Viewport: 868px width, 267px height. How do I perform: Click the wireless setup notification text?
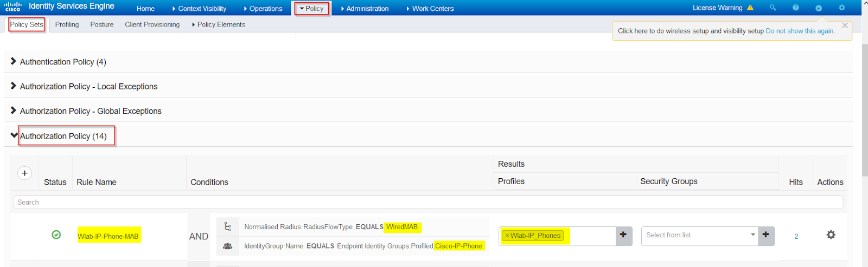point(691,31)
